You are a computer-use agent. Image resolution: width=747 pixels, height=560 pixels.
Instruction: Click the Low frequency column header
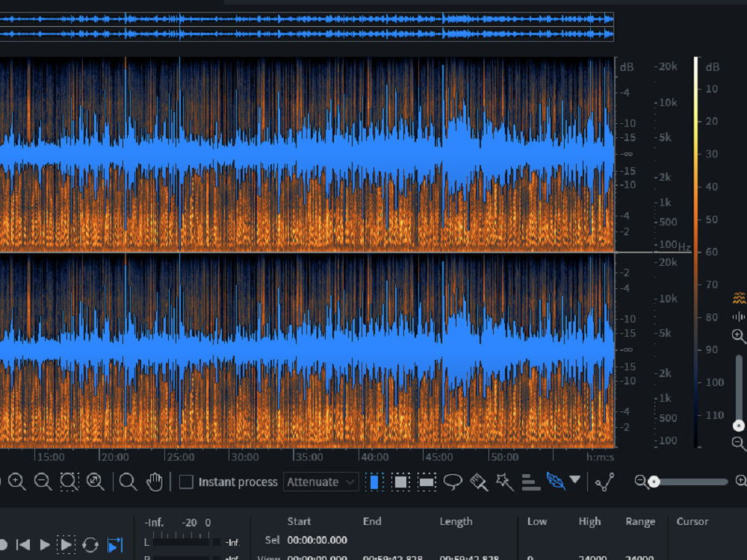tap(537, 521)
